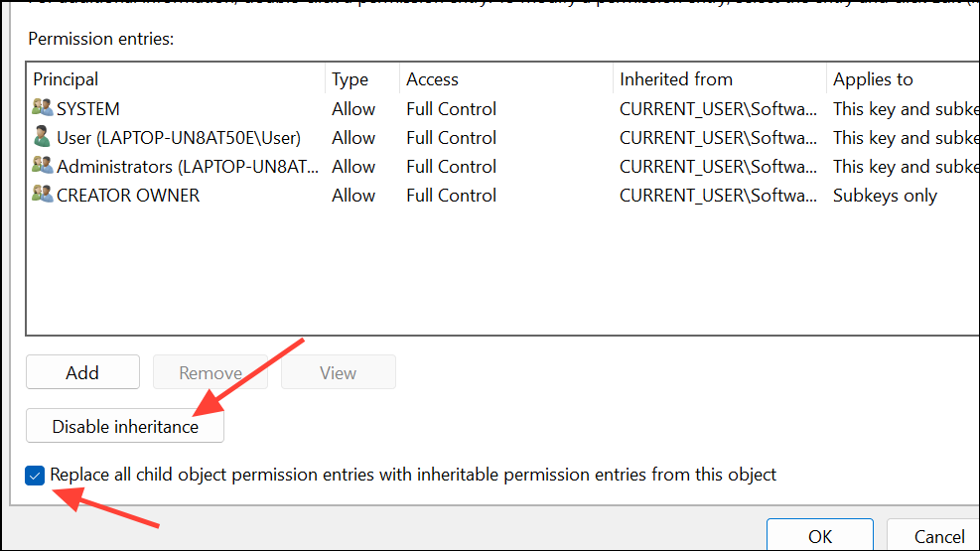This screenshot has height=551, width=980.
Task: Click the Subkeys only cell for CREATOR OWNER
Action: pos(885,196)
